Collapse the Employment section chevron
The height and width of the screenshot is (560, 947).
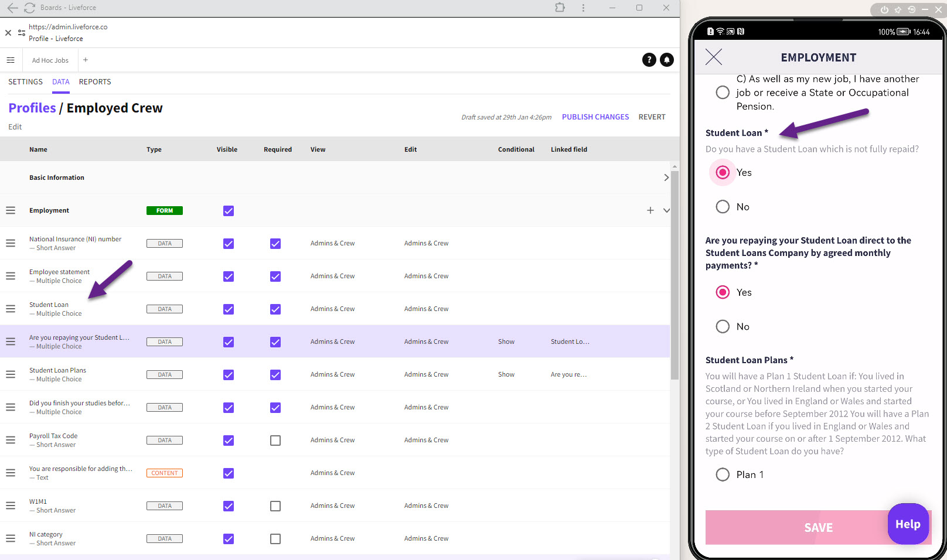point(666,210)
